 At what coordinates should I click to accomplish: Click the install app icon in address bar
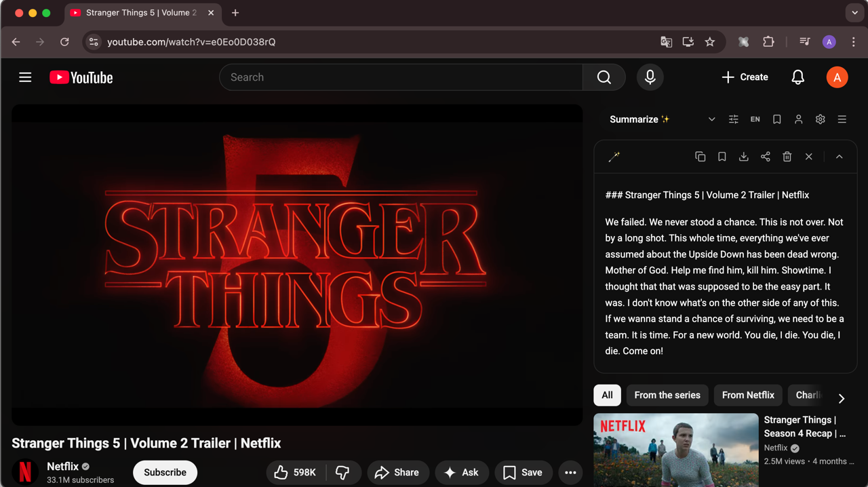[x=688, y=42]
